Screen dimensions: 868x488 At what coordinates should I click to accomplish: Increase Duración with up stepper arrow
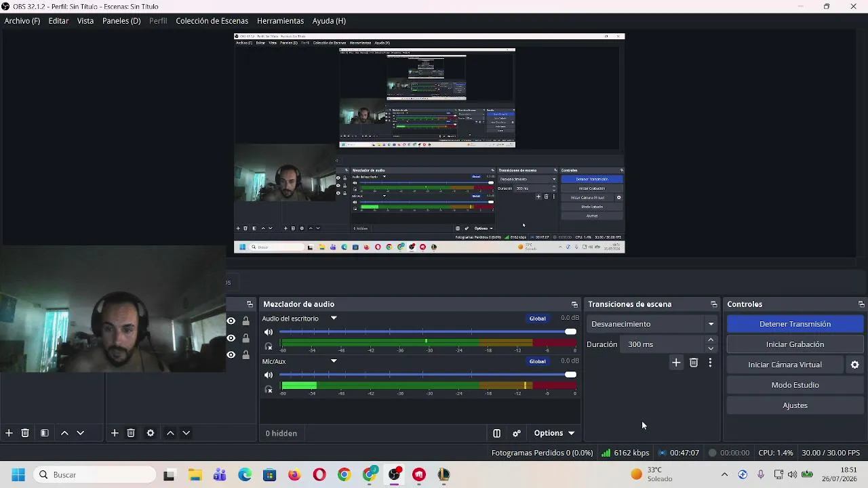pyautogui.click(x=711, y=340)
